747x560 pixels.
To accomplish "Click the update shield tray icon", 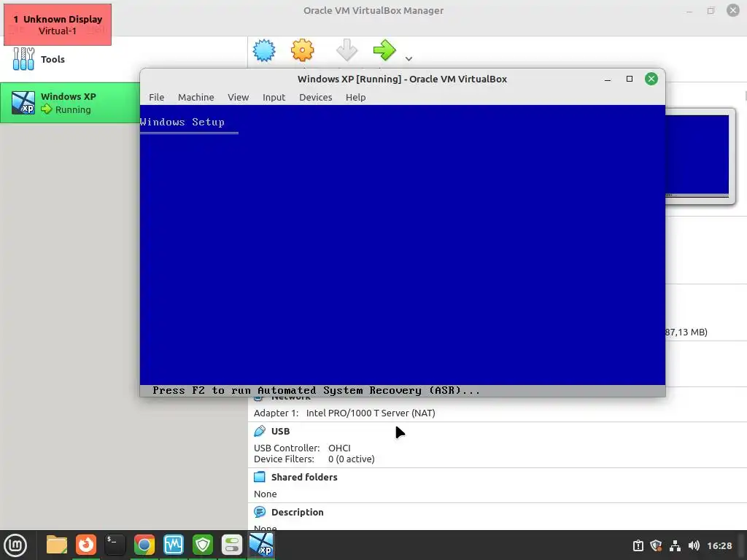I will (656, 545).
